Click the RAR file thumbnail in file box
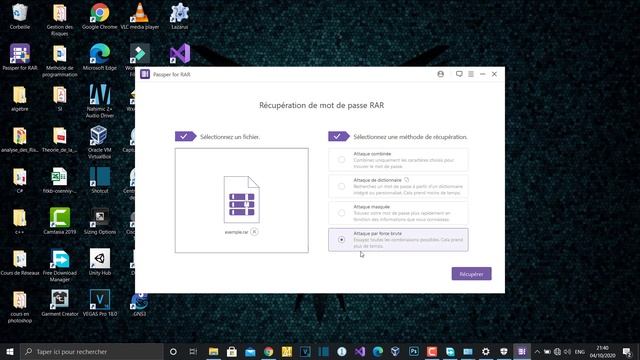 (241, 200)
